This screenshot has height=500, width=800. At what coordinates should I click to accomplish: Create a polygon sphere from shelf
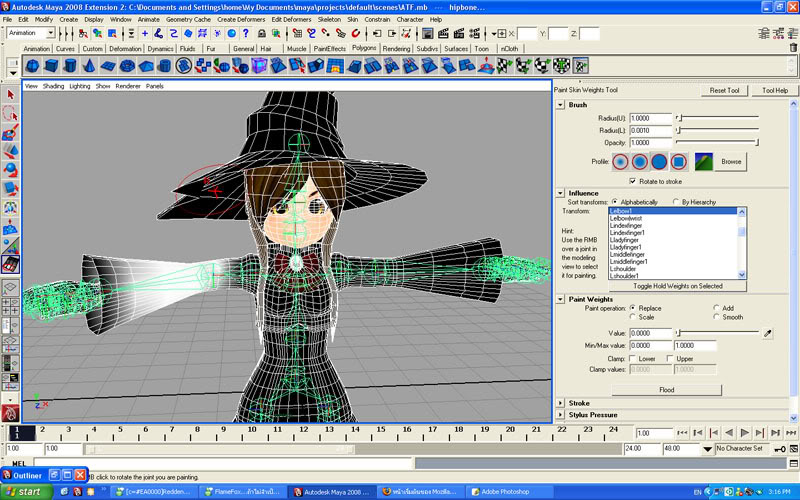(32, 66)
